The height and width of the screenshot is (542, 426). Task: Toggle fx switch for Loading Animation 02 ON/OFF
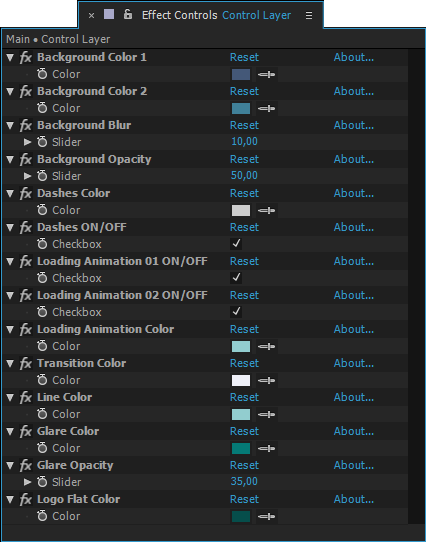26,295
